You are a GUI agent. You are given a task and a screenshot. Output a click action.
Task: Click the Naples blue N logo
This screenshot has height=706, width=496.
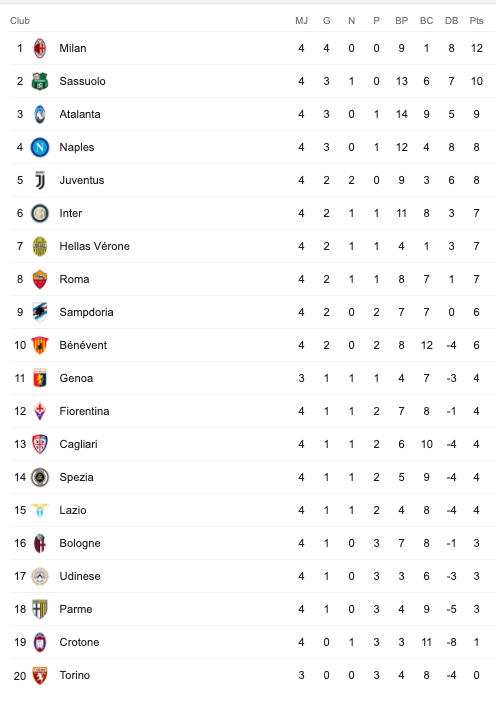tap(40, 147)
